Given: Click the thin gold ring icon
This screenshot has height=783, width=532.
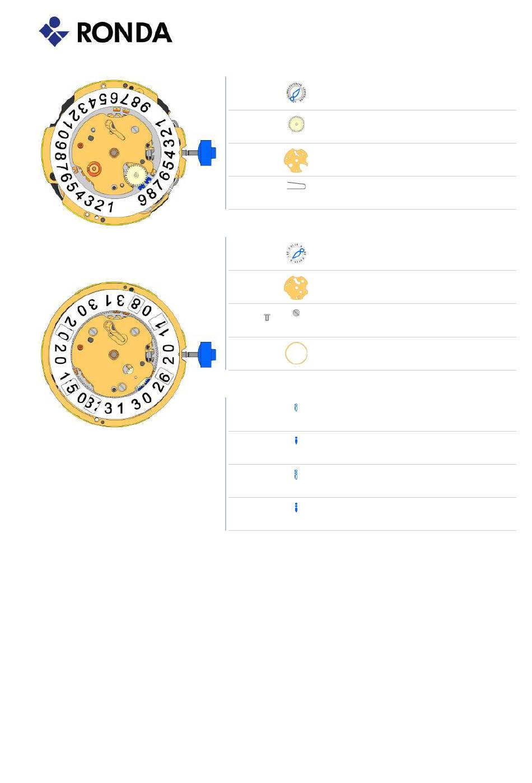Looking at the screenshot, I should (x=296, y=353).
